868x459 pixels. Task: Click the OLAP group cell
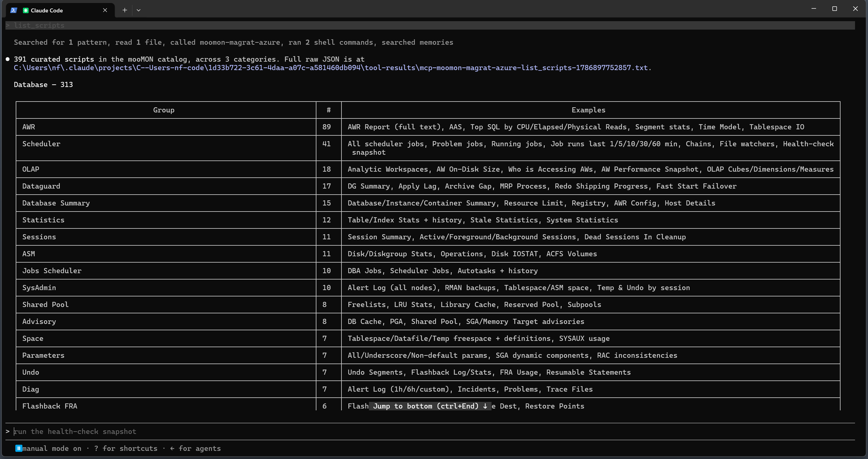pos(166,169)
